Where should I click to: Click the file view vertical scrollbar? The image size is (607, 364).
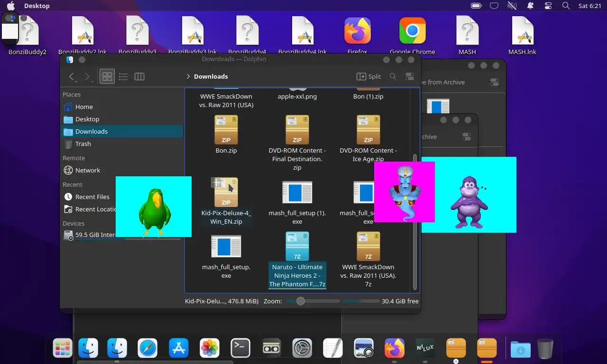point(415,221)
